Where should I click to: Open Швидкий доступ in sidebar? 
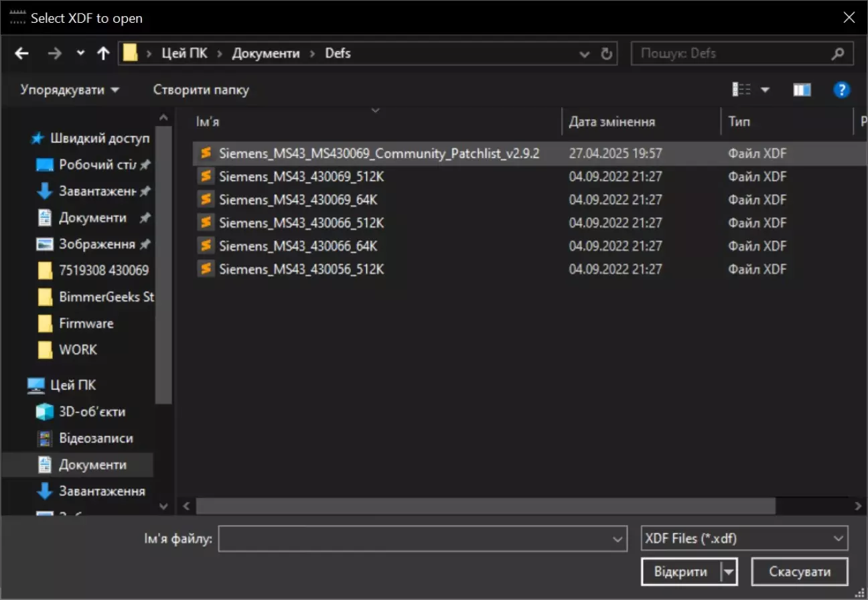point(92,139)
